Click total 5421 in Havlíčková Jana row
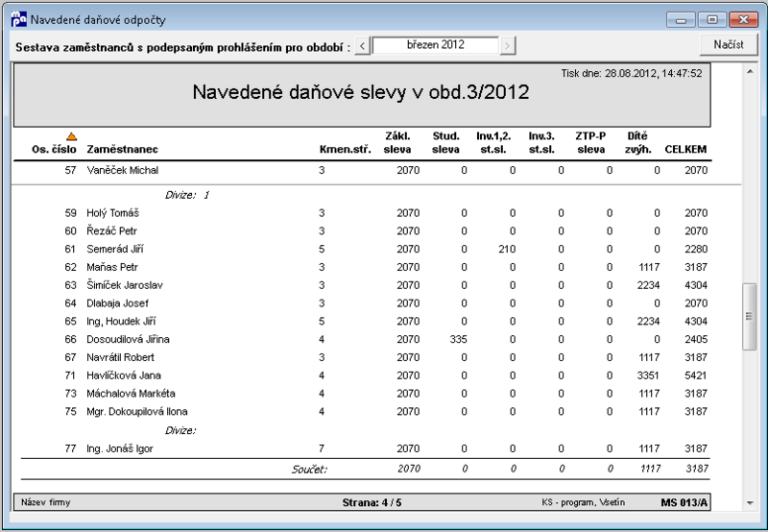 (x=696, y=375)
